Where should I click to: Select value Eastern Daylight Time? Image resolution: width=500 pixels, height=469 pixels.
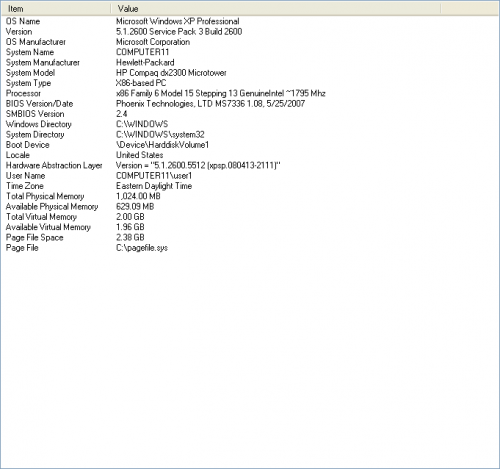coord(154,186)
